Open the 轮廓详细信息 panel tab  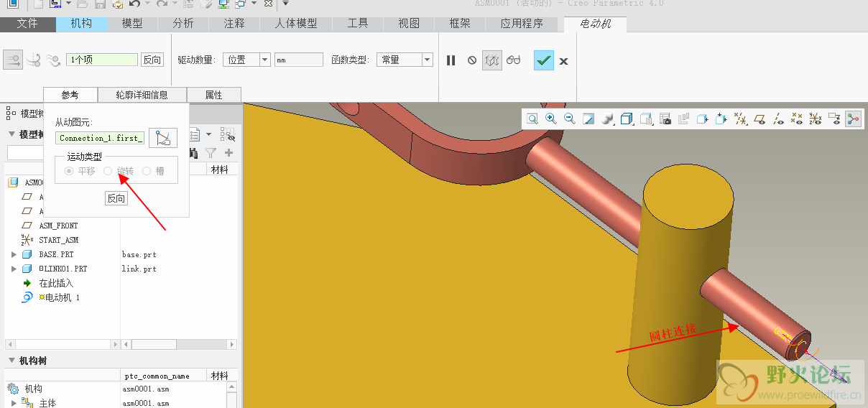(142, 95)
